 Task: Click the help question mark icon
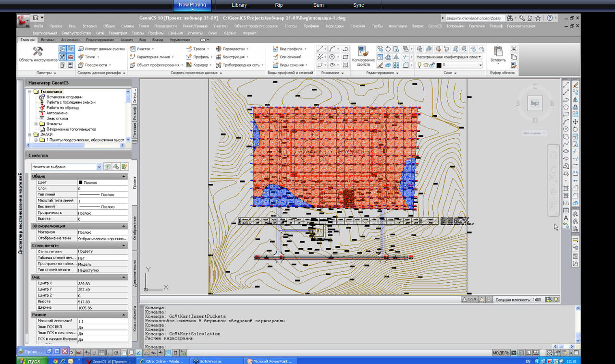[550, 18]
